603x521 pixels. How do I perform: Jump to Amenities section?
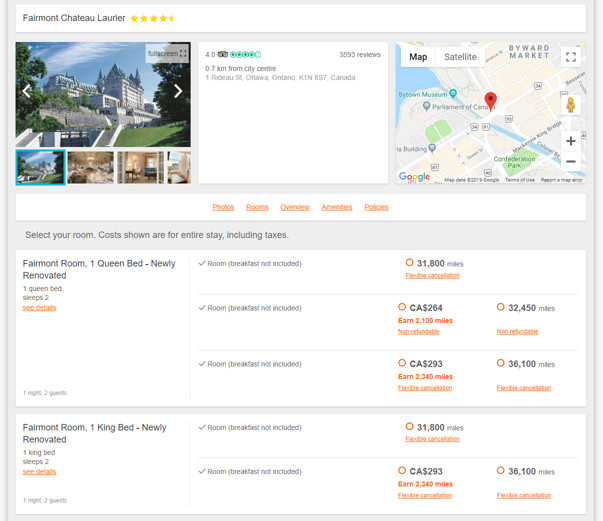point(336,207)
